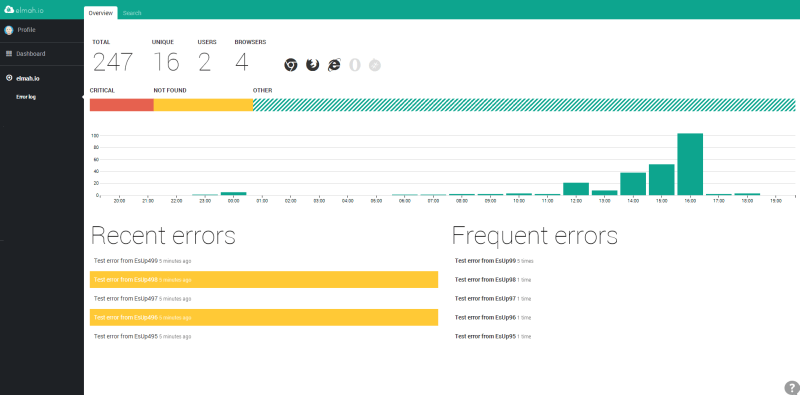Click the tallest 16:00 chart bar
Image resolution: width=800 pixels, height=395 pixels.
coord(690,164)
